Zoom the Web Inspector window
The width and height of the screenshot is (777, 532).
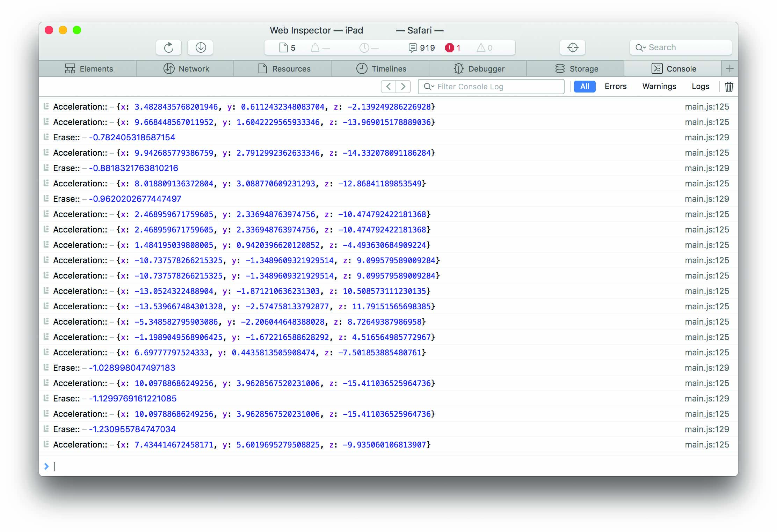click(x=77, y=30)
